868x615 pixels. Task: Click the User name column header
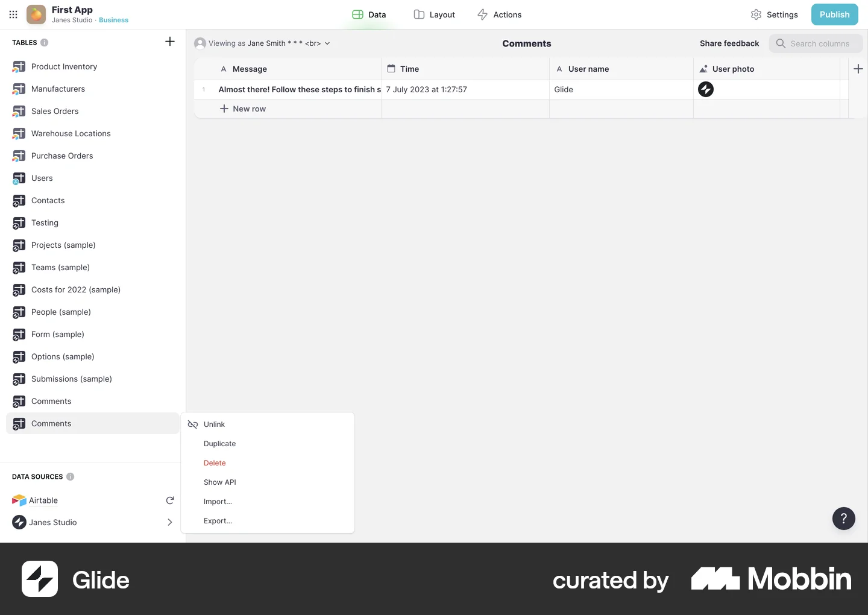[621, 69]
